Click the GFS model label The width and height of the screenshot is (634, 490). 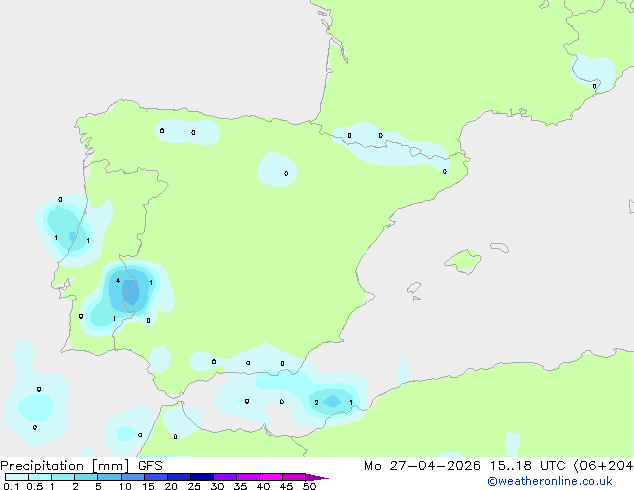point(150,466)
